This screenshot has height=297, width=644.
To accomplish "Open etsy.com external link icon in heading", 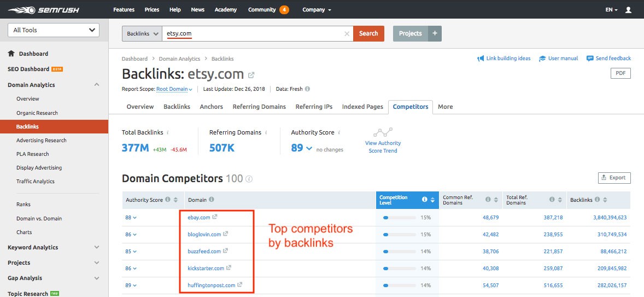I will (251, 75).
